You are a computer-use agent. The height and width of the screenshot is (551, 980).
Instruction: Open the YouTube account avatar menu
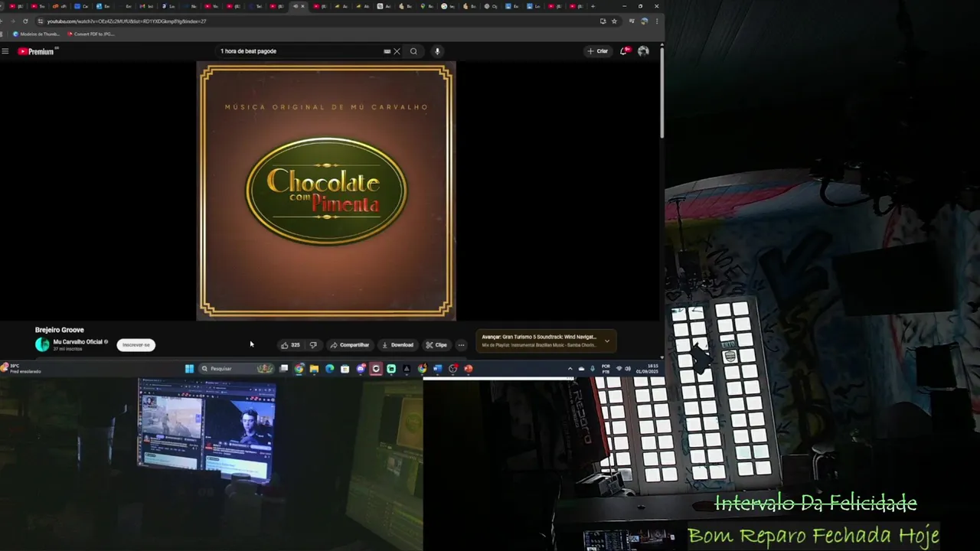click(643, 51)
